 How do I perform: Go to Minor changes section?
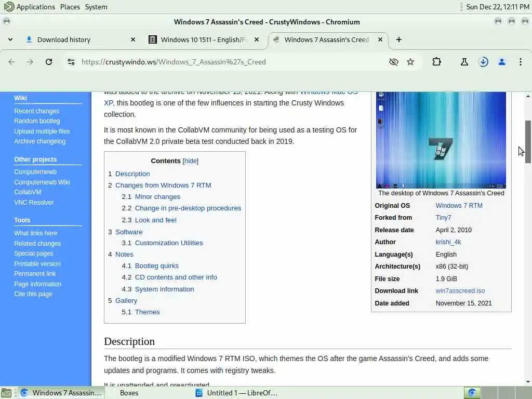pos(157,197)
